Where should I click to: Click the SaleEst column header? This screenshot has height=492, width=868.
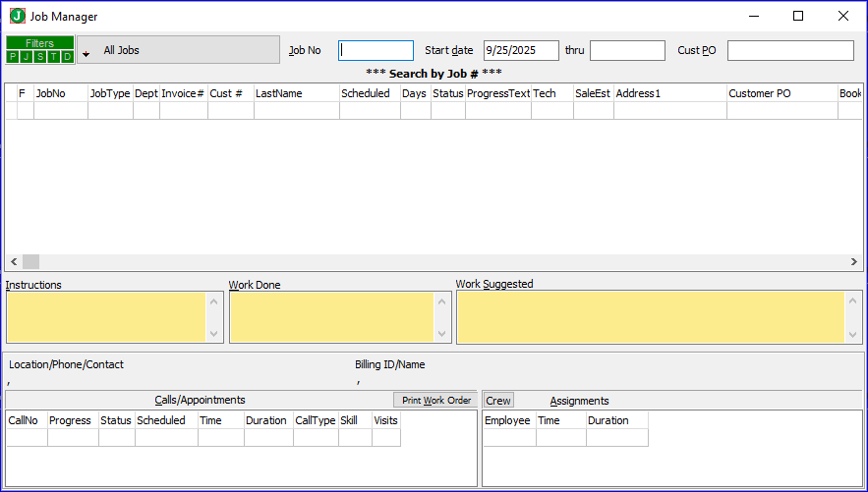pos(594,93)
